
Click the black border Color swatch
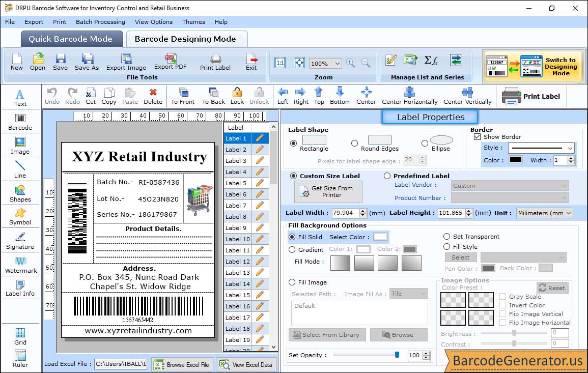point(515,160)
